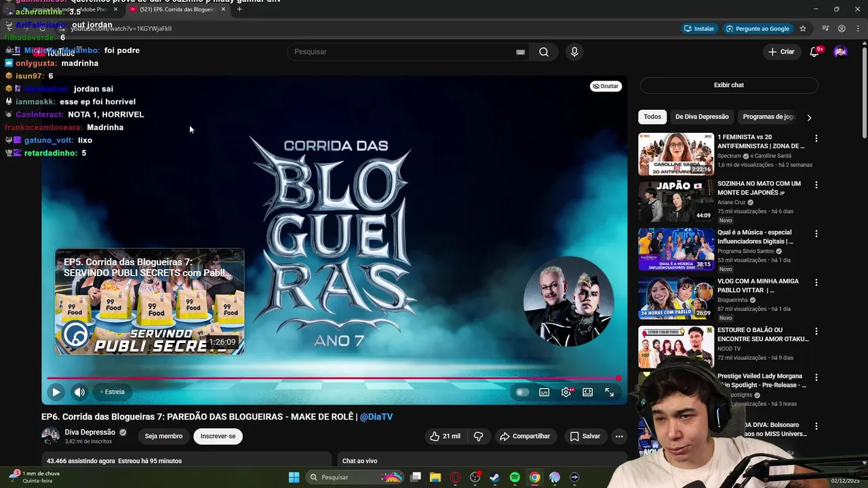This screenshot has width=868, height=488.
Task: Open Qual é a Música video title
Action: pos(755,237)
